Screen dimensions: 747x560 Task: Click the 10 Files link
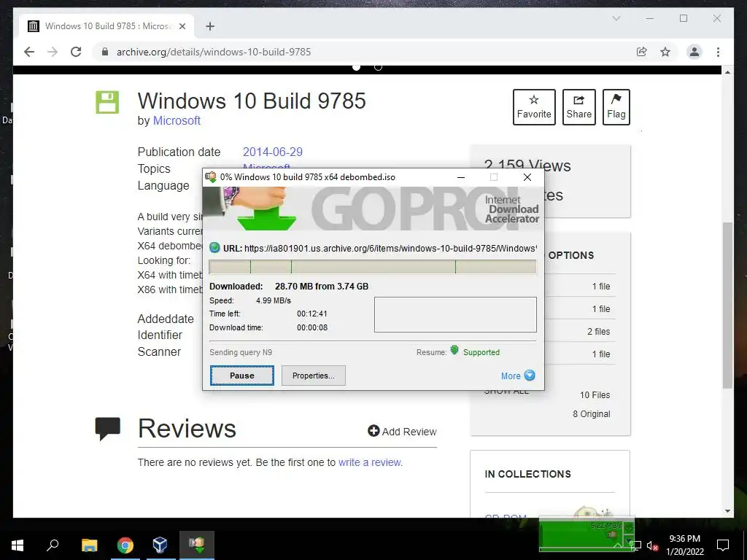coord(595,394)
